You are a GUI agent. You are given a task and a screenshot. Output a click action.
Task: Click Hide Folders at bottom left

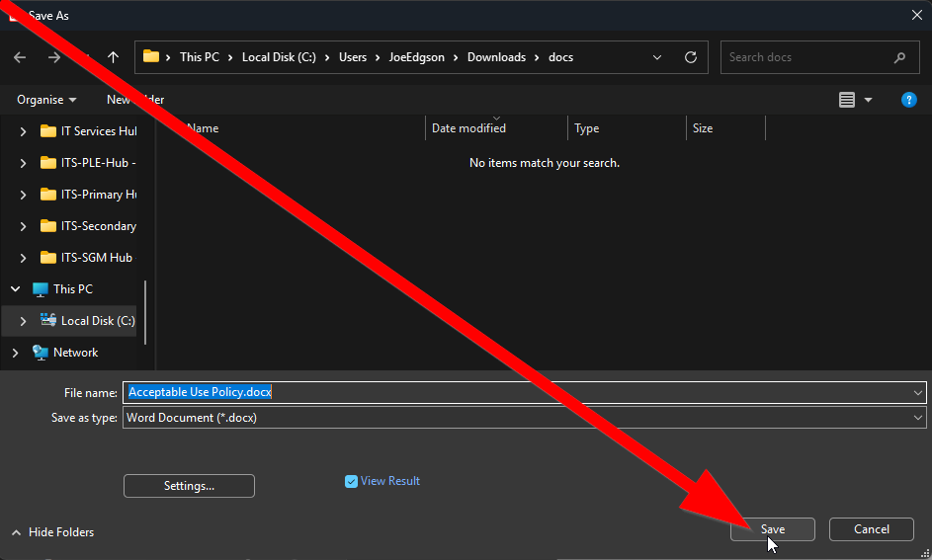tap(53, 532)
